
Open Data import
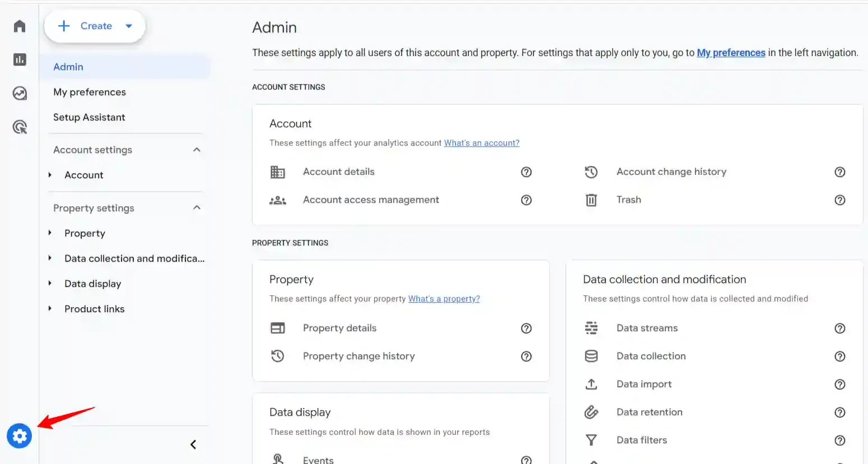tap(644, 384)
